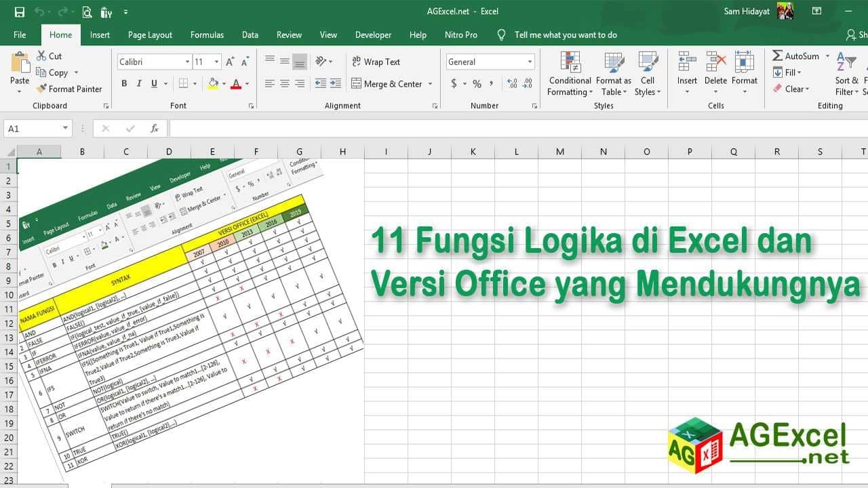Viewport: 868px width, 488px height.
Task: Click the Save icon in Quick Access Toolbar
Action: (19, 12)
